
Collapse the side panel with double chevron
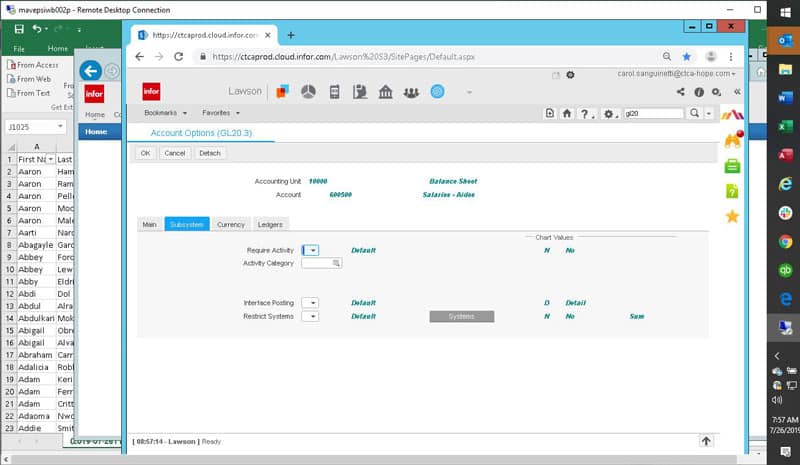[x=737, y=91]
